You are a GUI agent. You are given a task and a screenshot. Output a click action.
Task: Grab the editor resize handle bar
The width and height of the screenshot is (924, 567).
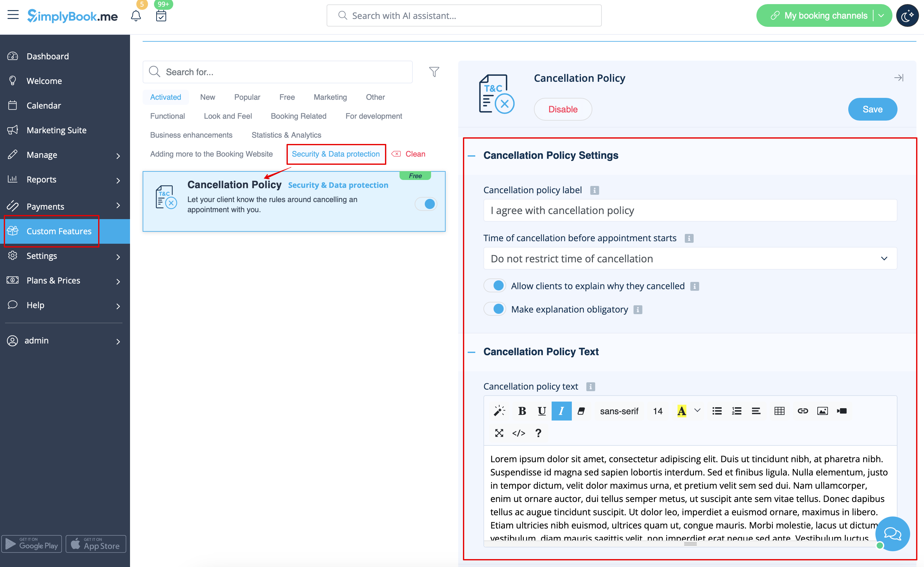tap(690, 544)
